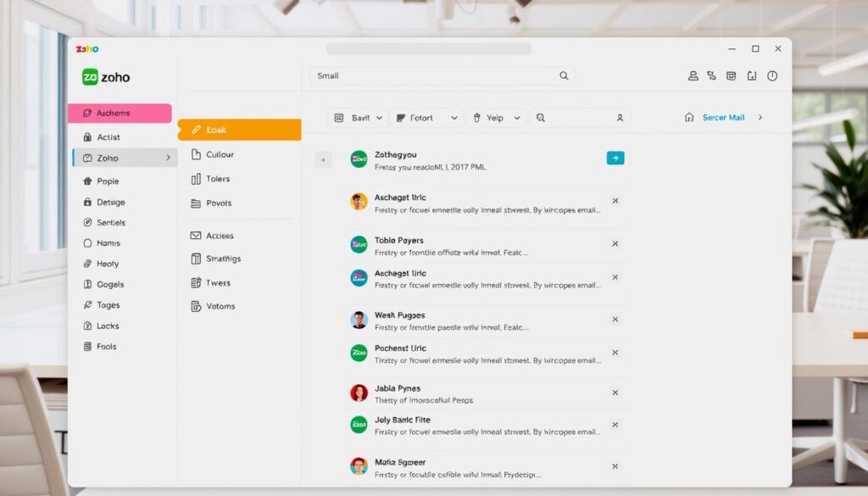
Task: Click the Votoms icon
Action: [x=196, y=306]
